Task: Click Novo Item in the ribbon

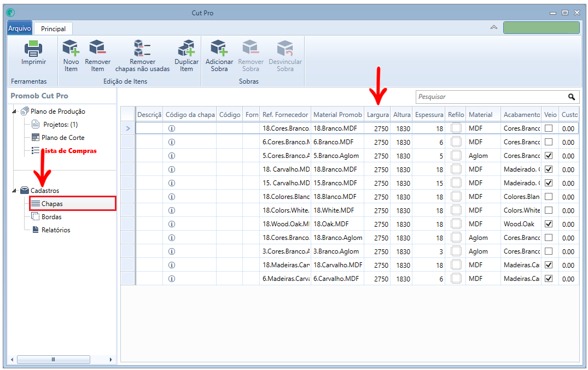Action: [71, 56]
